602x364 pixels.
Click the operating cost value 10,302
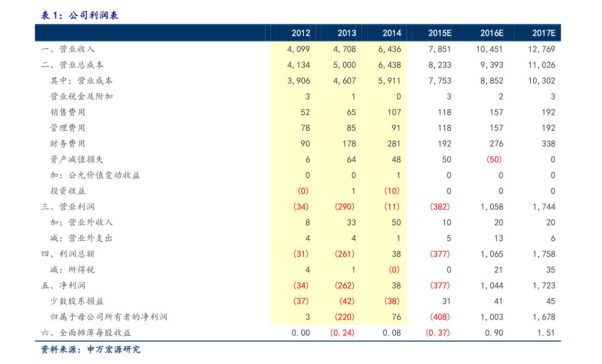(541, 81)
